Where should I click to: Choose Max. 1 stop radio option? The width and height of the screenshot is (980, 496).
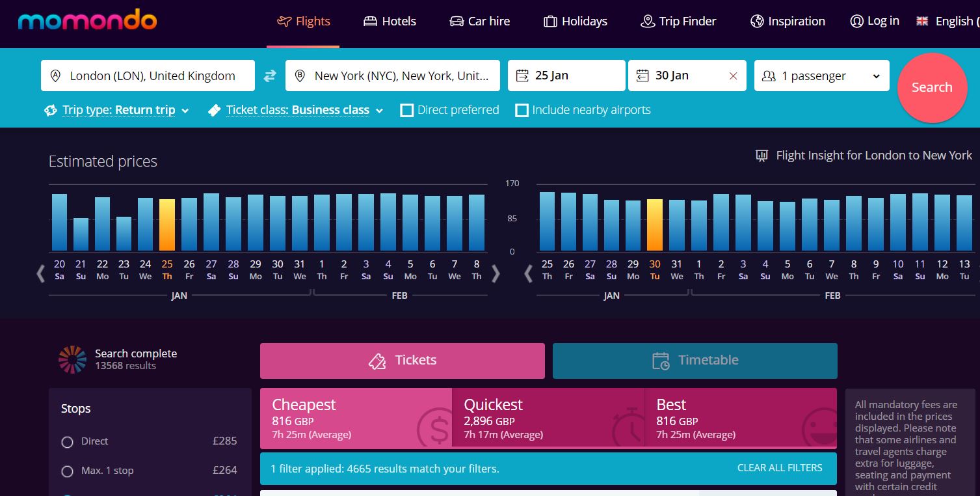click(67, 471)
